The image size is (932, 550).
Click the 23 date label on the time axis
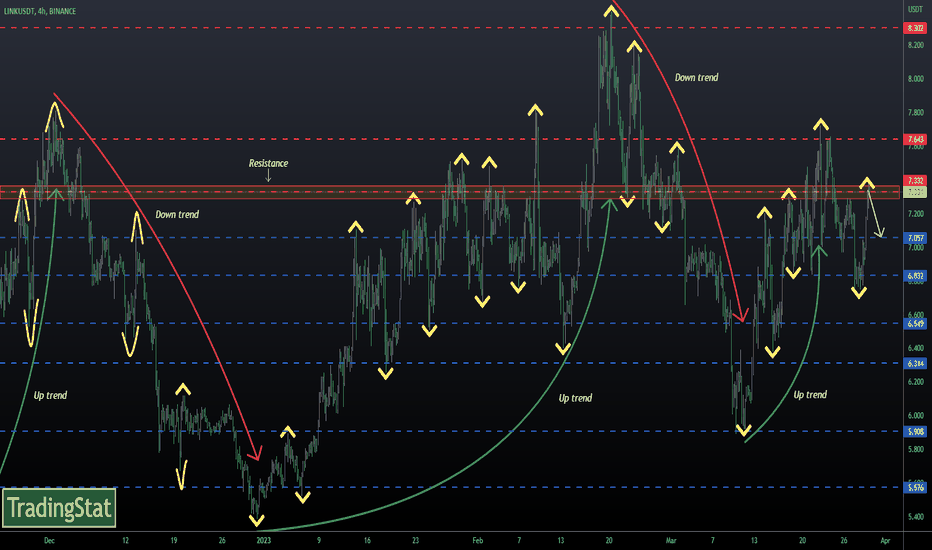(x=415, y=540)
